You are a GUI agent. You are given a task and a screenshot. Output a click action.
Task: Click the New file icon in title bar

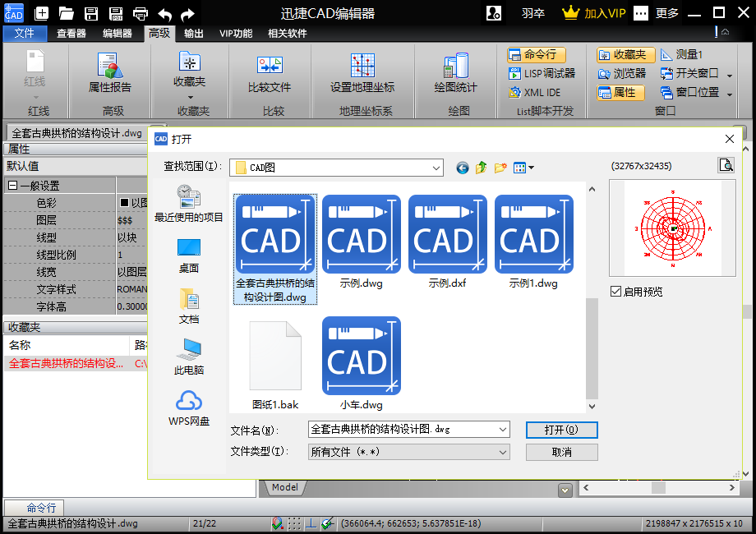(41, 13)
